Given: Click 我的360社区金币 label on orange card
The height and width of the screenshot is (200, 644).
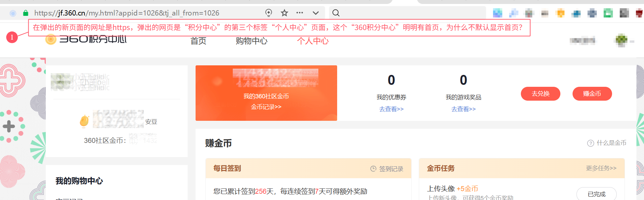Looking at the screenshot, I should tap(266, 96).
